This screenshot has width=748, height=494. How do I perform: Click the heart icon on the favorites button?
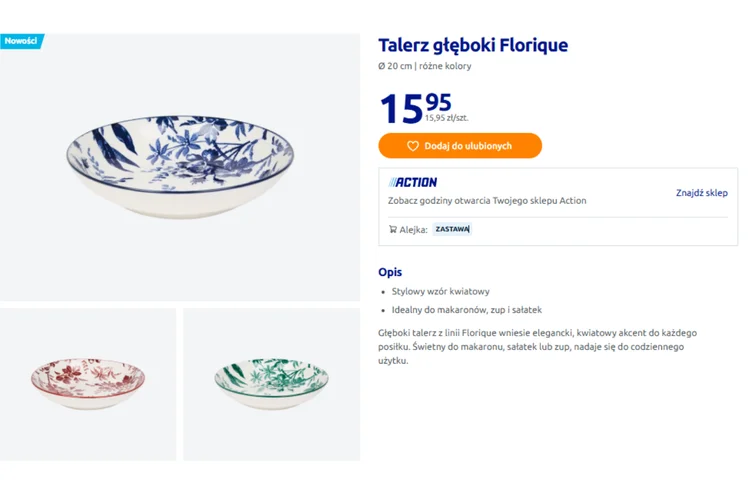coord(413,146)
